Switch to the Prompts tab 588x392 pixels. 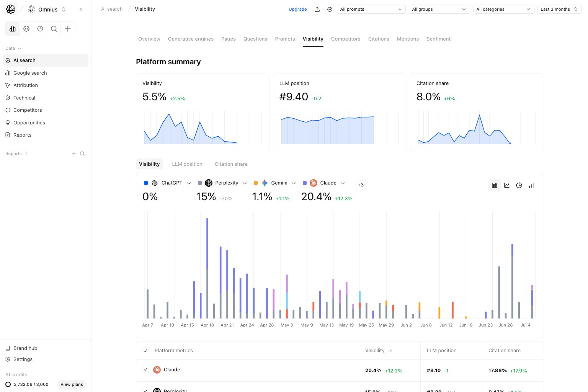pos(285,39)
